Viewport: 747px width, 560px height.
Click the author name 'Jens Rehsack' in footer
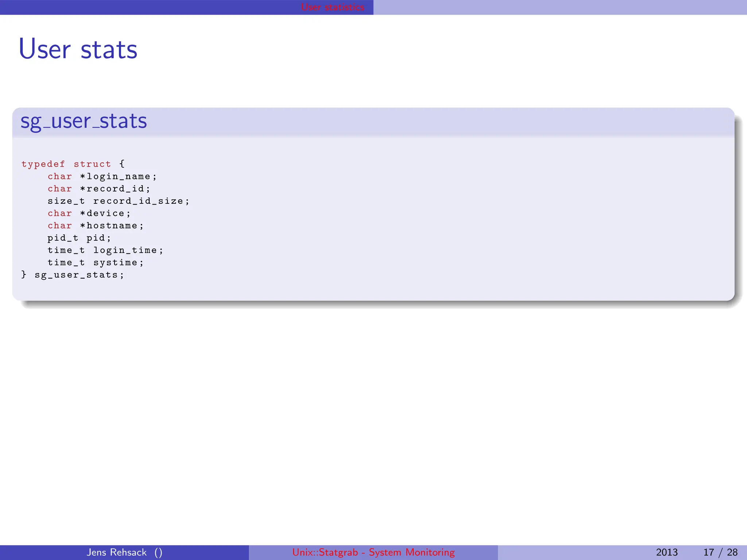pos(117,552)
